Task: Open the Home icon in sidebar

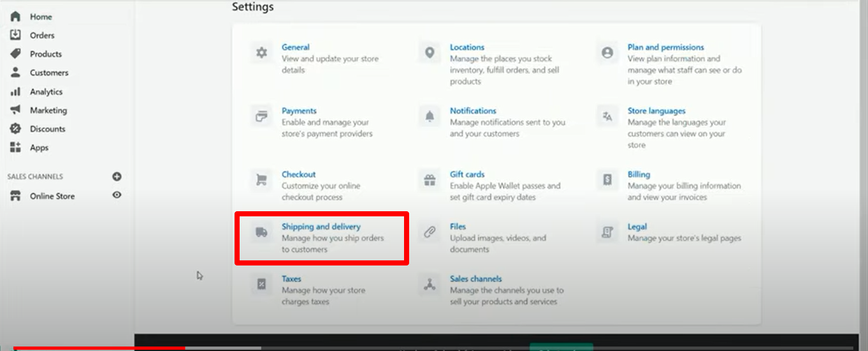Action: [x=15, y=17]
